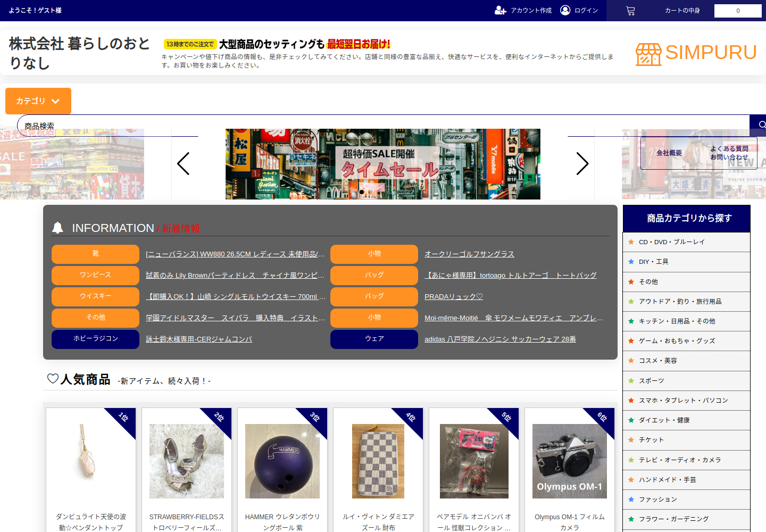Click the navy ホビーラジコン tag
Image resolution: width=766 pixels, height=532 pixels.
pyautogui.click(x=95, y=339)
